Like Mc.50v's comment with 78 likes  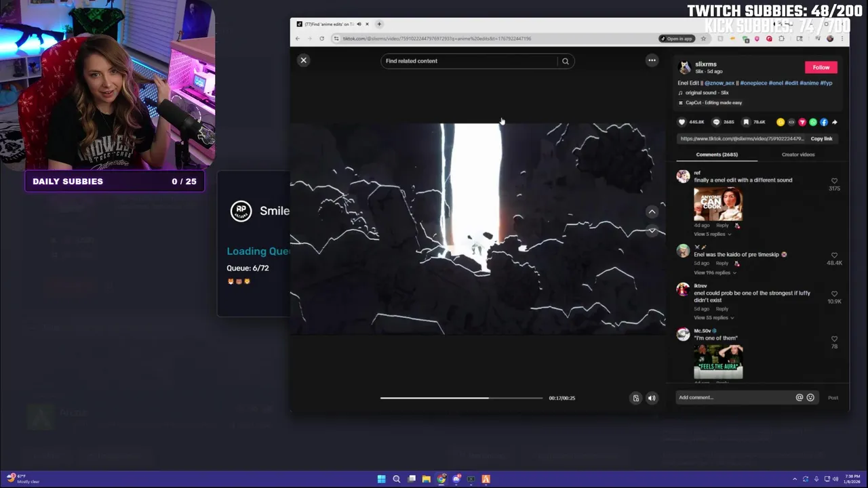(834, 339)
